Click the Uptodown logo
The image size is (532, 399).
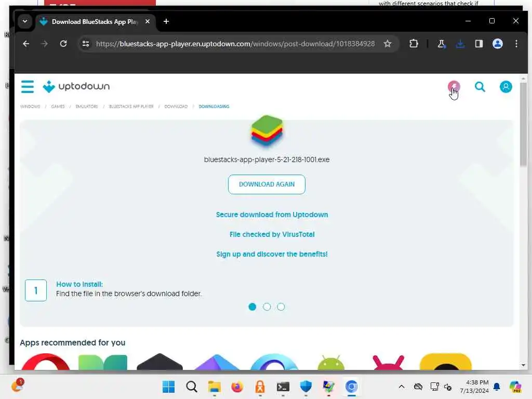click(x=76, y=87)
